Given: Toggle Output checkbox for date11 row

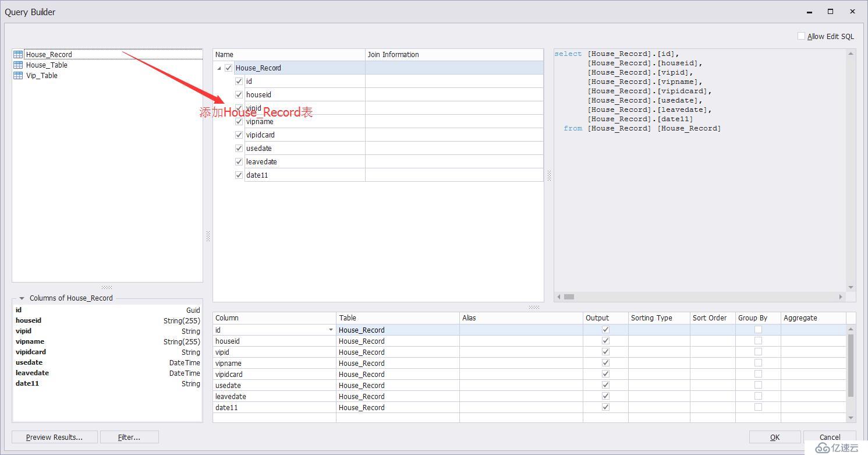Looking at the screenshot, I should click(605, 407).
